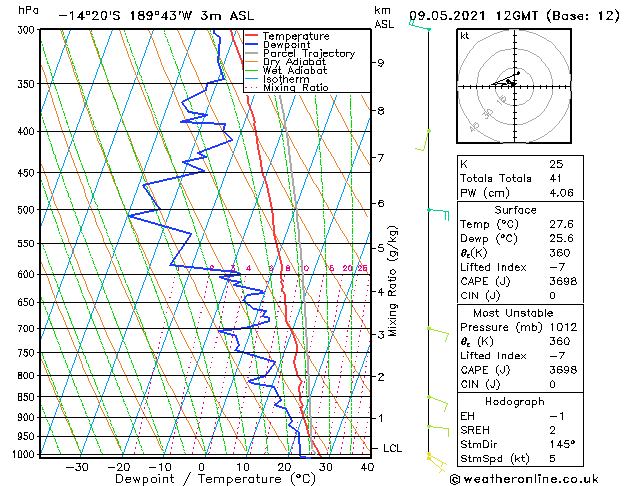Image resolution: width=629 pixels, height=486 pixels.
Task: Click the StmDir value 145°
Action: (562, 444)
